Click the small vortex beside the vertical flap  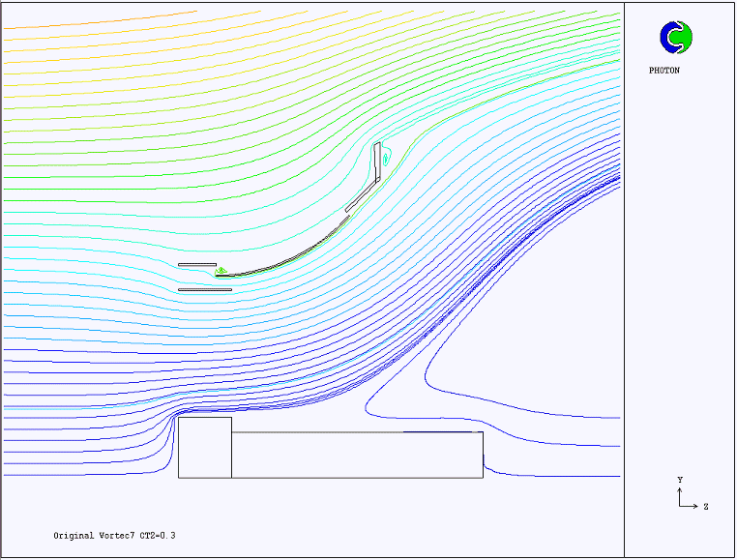coord(386,155)
